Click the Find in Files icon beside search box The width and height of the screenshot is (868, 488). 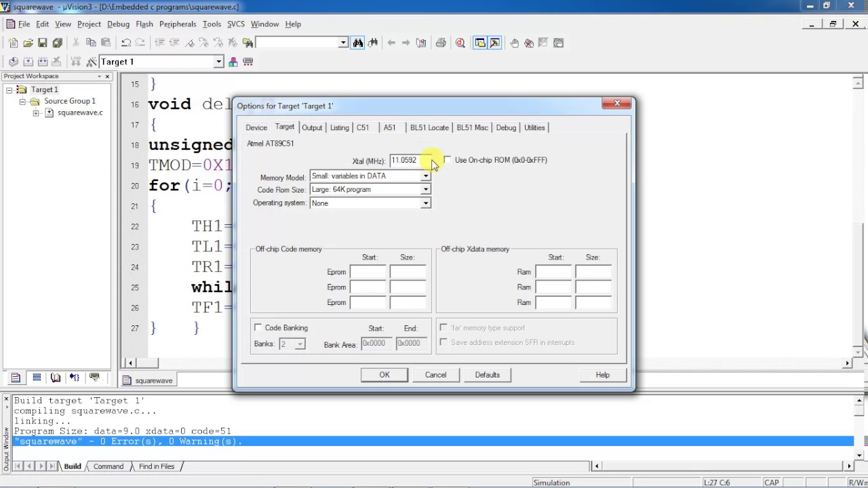click(248, 43)
